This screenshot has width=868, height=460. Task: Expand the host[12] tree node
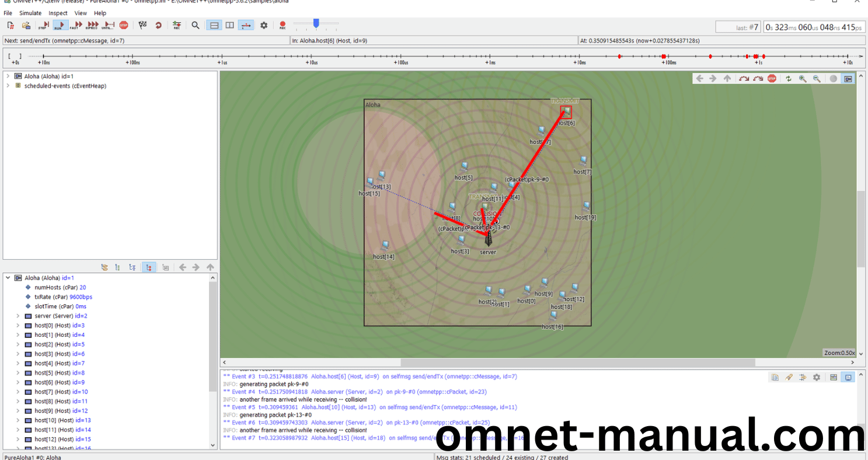tap(18, 439)
